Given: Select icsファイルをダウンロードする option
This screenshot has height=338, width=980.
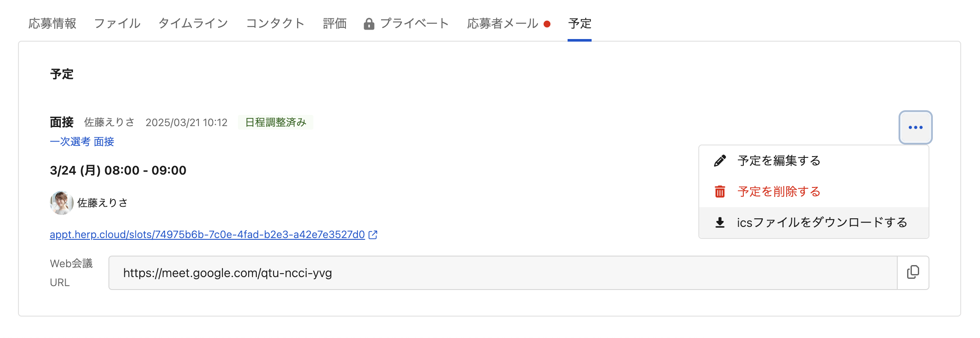Looking at the screenshot, I should 821,223.
